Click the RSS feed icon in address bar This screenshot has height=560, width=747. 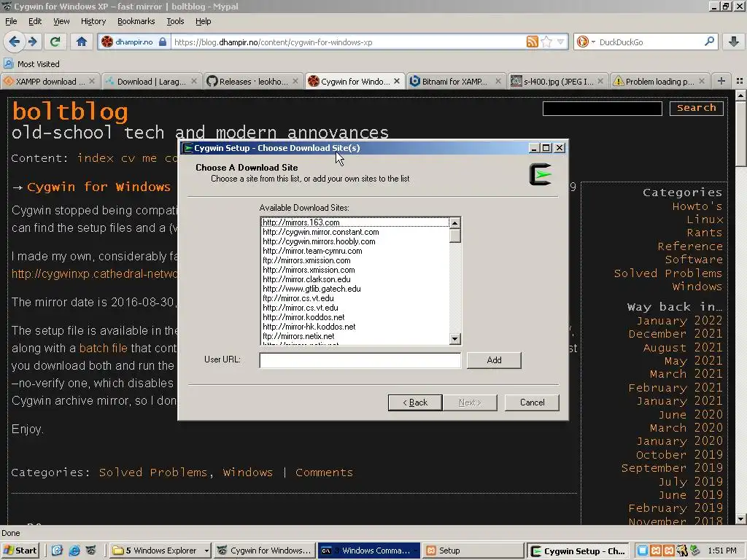point(532,42)
